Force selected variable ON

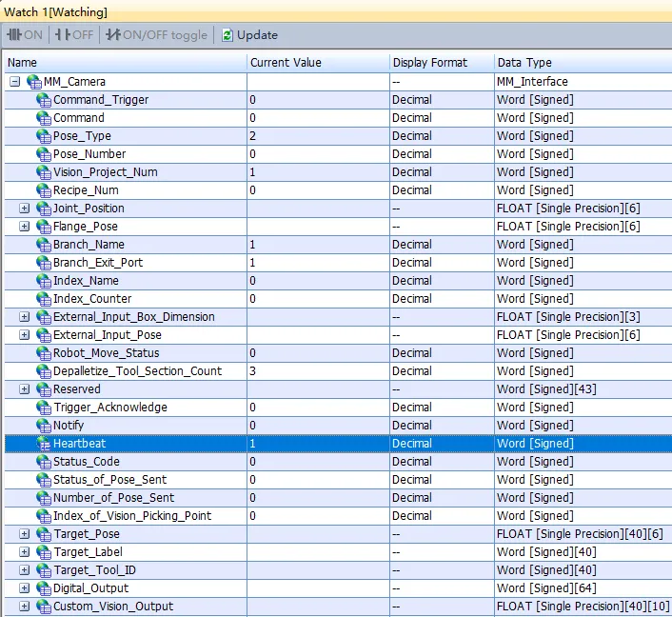click(25, 35)
